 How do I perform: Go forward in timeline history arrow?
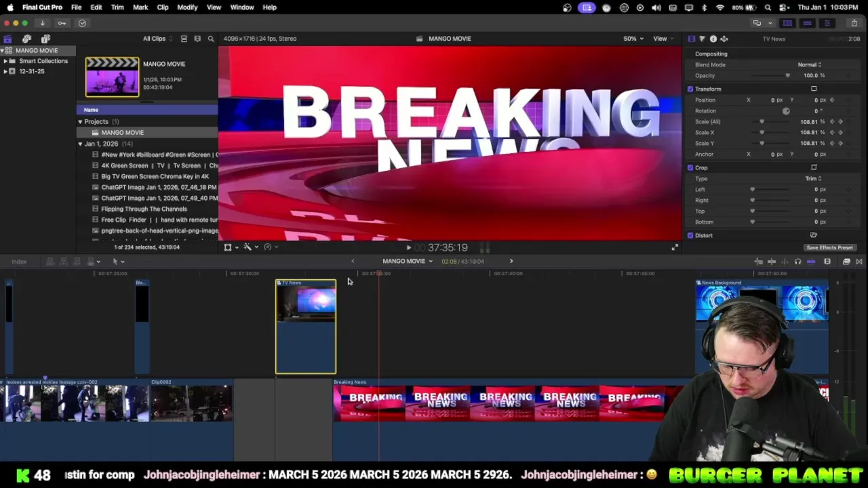[x=511, y=262]
